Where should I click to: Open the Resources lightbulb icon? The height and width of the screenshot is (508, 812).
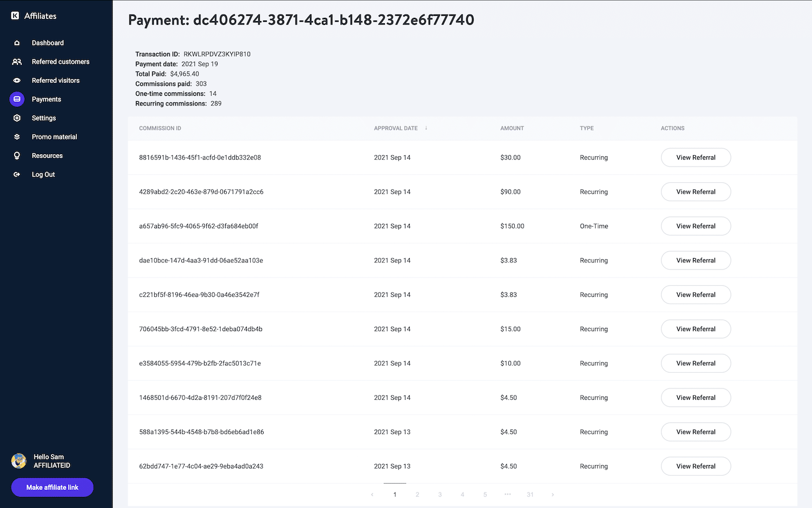pos(17,155)
